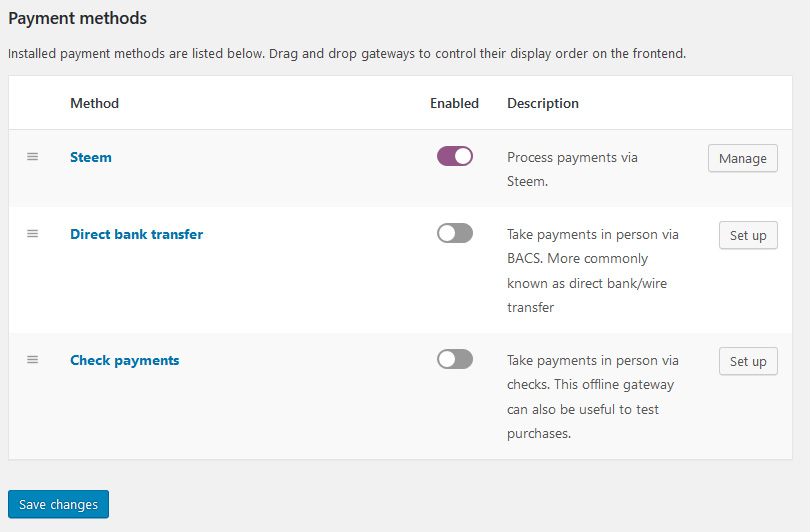This screenshot has width=810, height=532.
Task: Click the Check payments drag handle
Action: click(32, 360)
